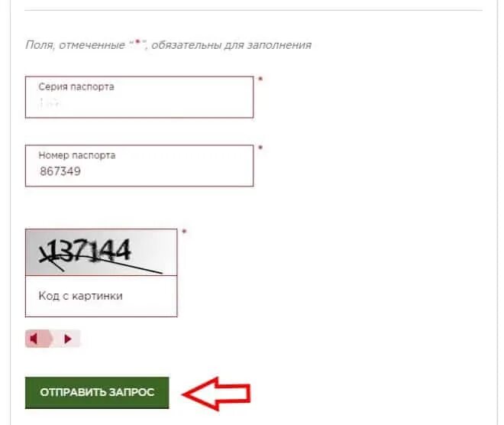Click the asterisk next to the captcha image
The image size is (504, 425).
coord(184,232)
